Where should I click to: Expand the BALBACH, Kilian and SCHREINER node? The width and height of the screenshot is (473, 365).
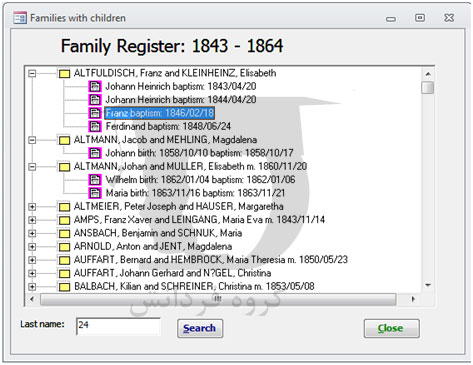pyautogui.click(x=32, y=287)
